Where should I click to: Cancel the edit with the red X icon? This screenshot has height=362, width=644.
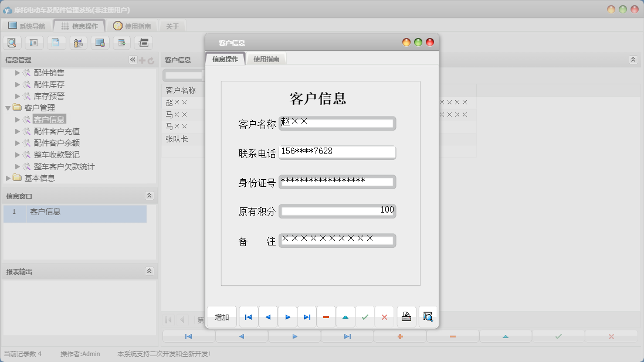click(x=384, y=317)
